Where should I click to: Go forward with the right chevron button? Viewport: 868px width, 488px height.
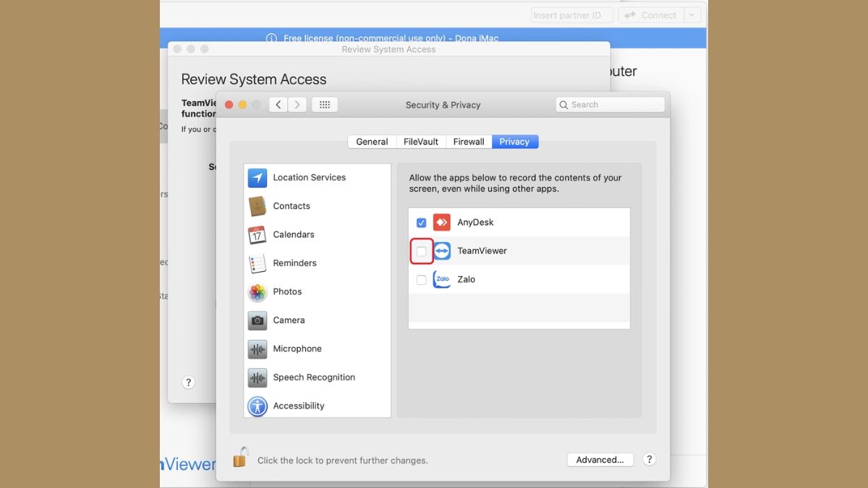[x=297, y=105]
